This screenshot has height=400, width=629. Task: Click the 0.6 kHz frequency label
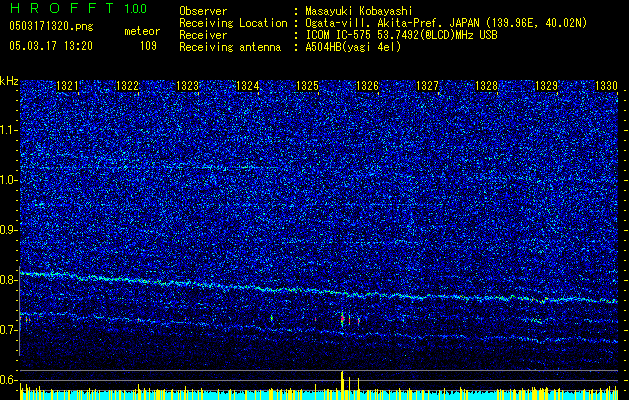pyautogui.click(x=9, y=380)
